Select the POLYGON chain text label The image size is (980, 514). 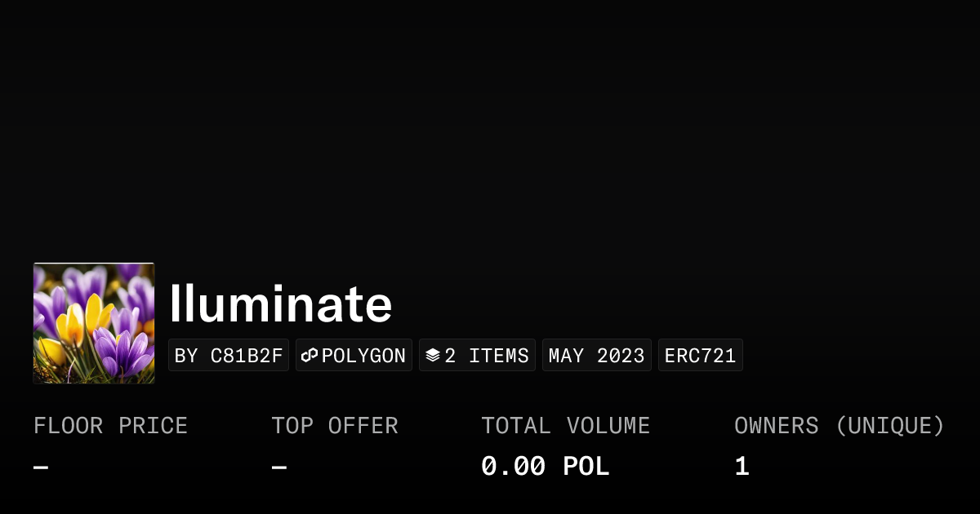point(363,356)
